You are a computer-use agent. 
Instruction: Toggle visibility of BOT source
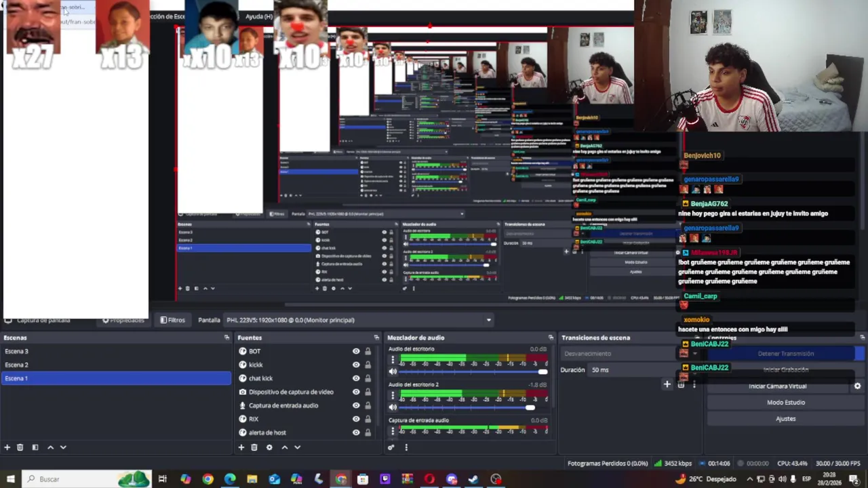coord(356,351)
